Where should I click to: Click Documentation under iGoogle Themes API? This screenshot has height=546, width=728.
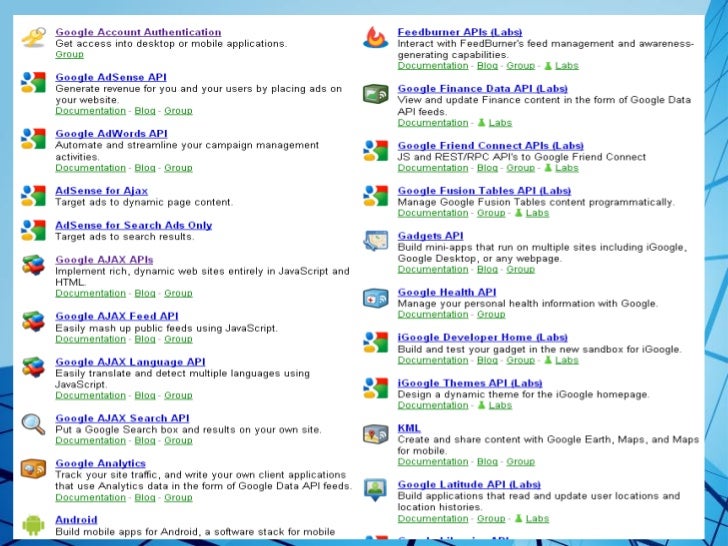coord(433,405)
